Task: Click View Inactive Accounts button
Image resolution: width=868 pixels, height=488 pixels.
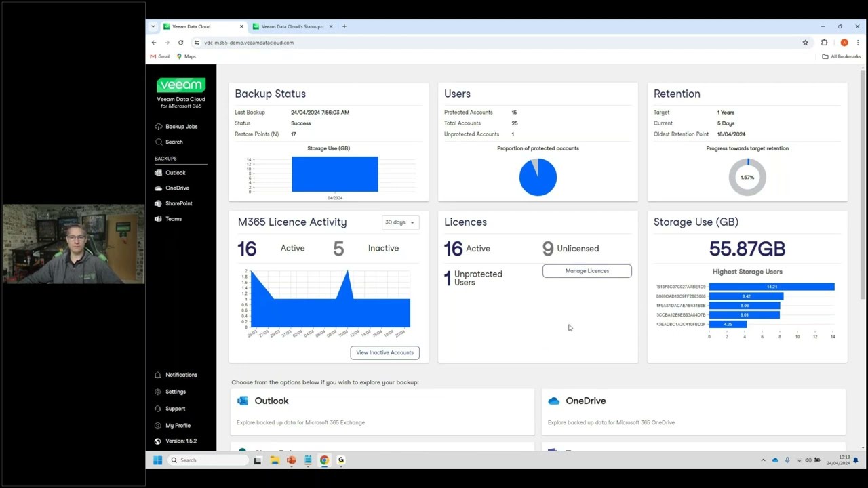Action: pos(384,352)
